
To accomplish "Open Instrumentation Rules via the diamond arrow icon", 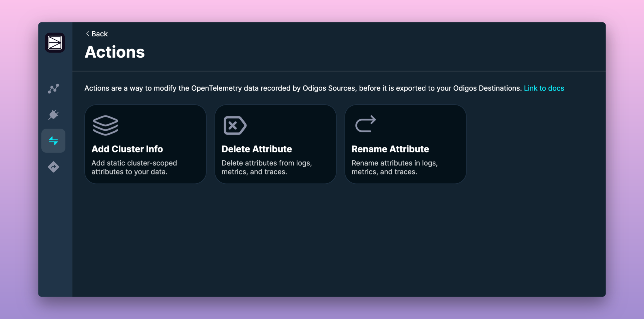I will click(53, 167).
